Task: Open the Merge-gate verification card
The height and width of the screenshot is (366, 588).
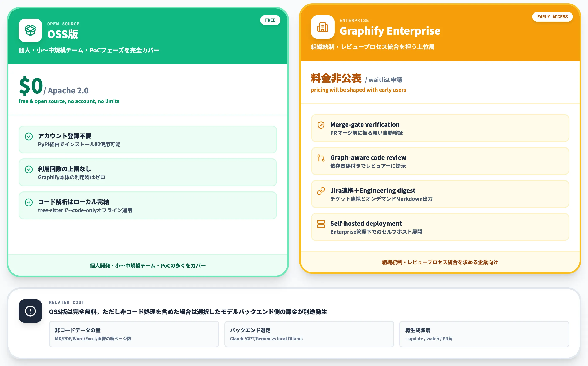Action: tap(440, 128)
